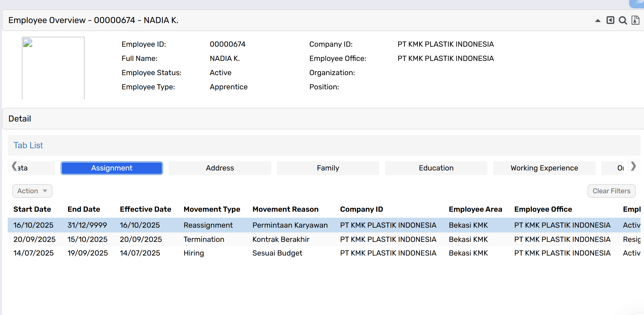644x315 pixels.
Task: Sort by the Start Date column header
Action: point(32,209)
